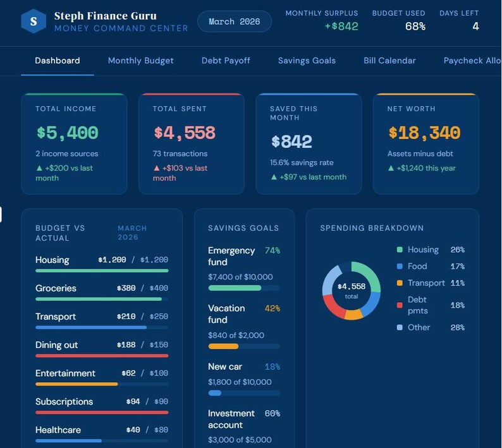Click the '$7,400 of $10,000' text
This screenshot has width=502, height=448.
click(240, 277)
